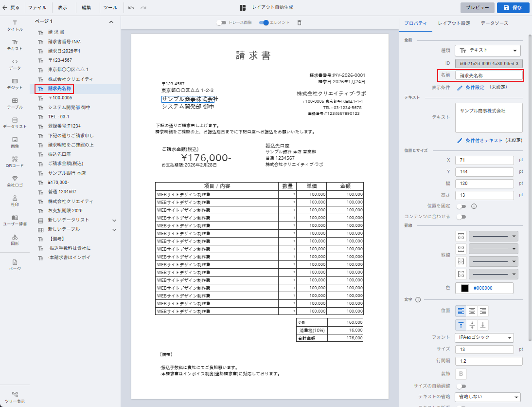Toggle the エレメント switch
This screenshot has width=532, height=407.
(x=264, y=22)
